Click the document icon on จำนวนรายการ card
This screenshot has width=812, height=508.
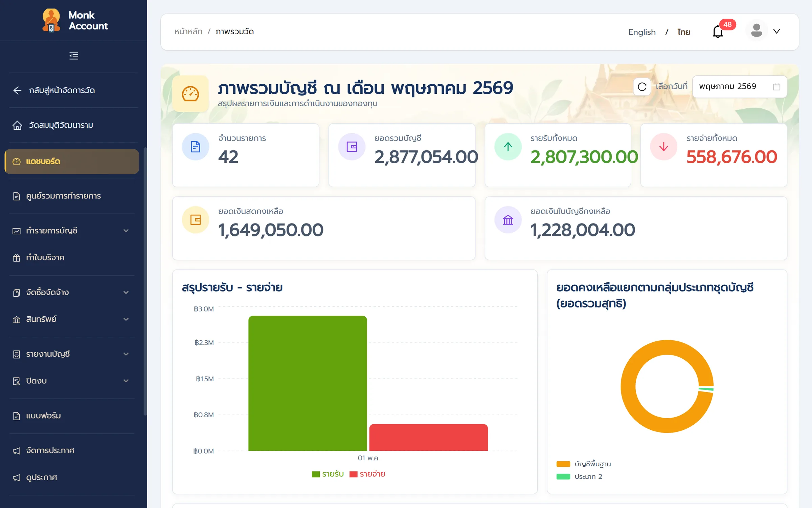[196, 147]
